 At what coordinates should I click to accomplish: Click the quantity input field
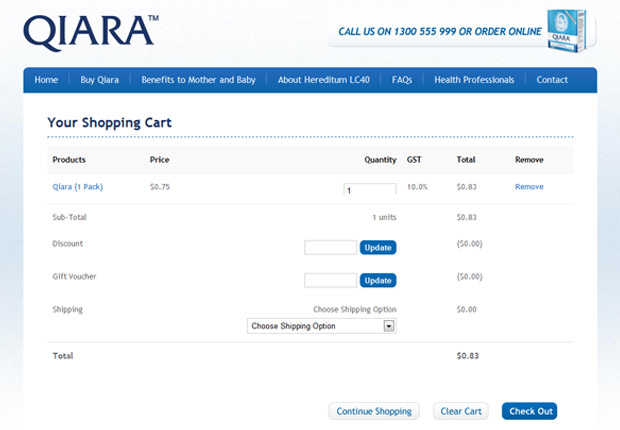pos(370,189)
